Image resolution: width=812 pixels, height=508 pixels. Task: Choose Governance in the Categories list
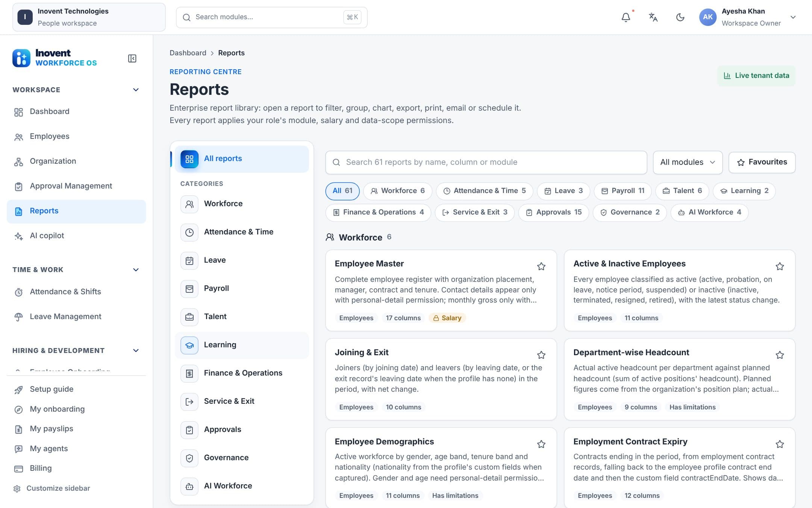[x=242, y=458]
